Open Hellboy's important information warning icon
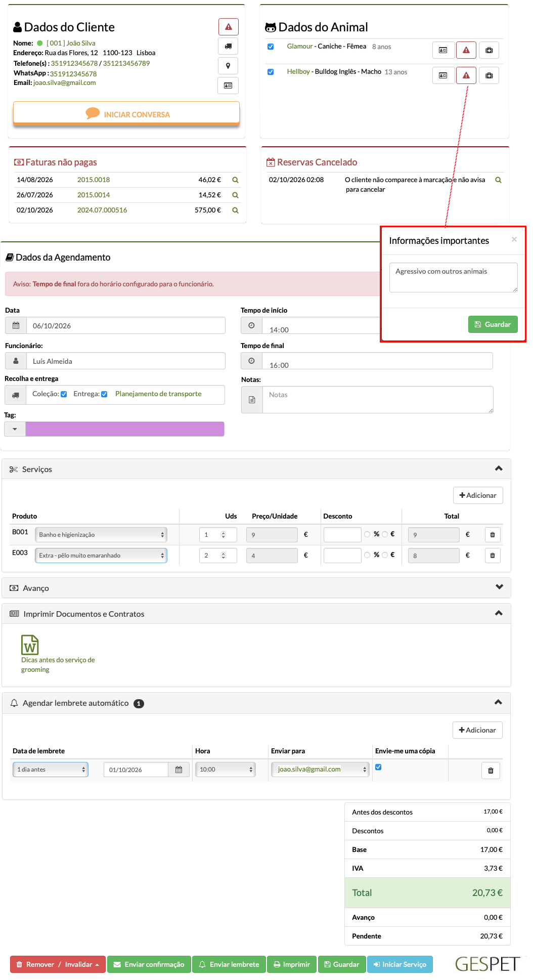Screen dimensions: 533x980 tap(466, 75)
